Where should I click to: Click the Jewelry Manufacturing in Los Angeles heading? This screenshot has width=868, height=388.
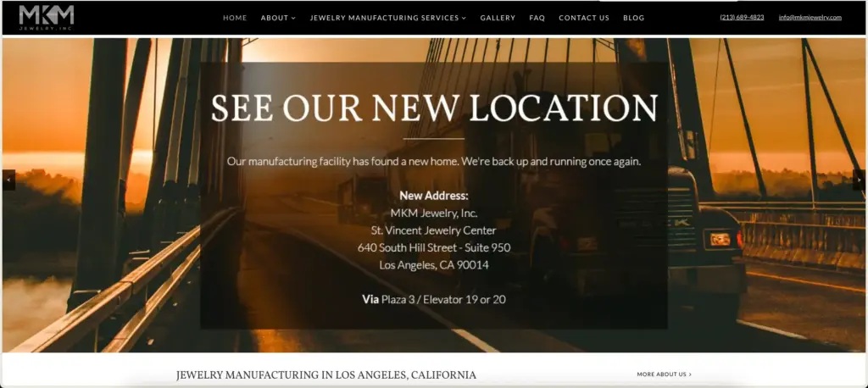[x=326, y=374]
